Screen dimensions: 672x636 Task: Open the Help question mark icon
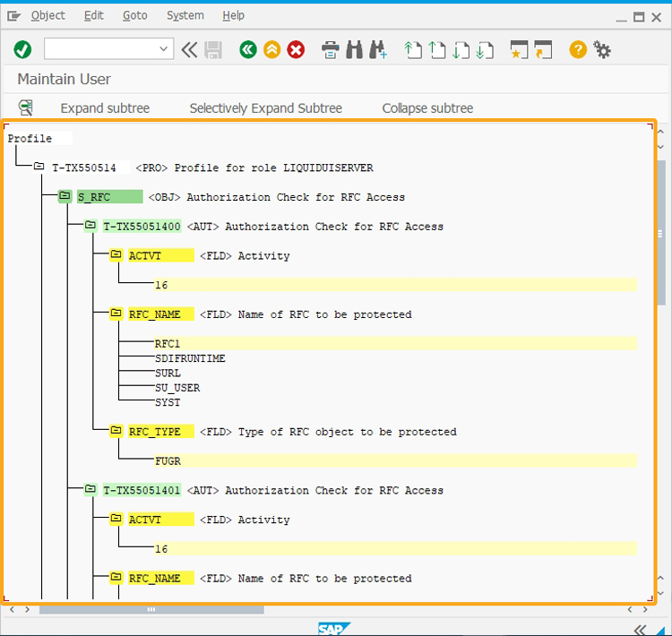(x=578, y=49)
